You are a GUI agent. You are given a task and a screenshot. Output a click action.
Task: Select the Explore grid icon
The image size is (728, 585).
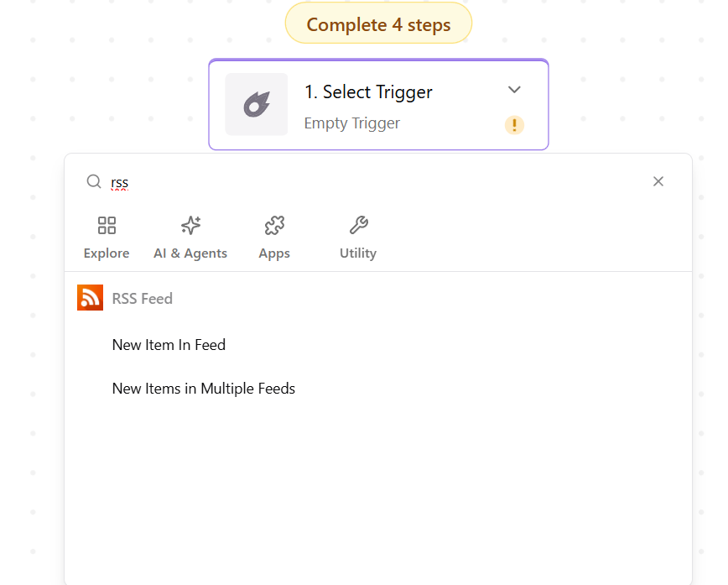coord(107,225)
